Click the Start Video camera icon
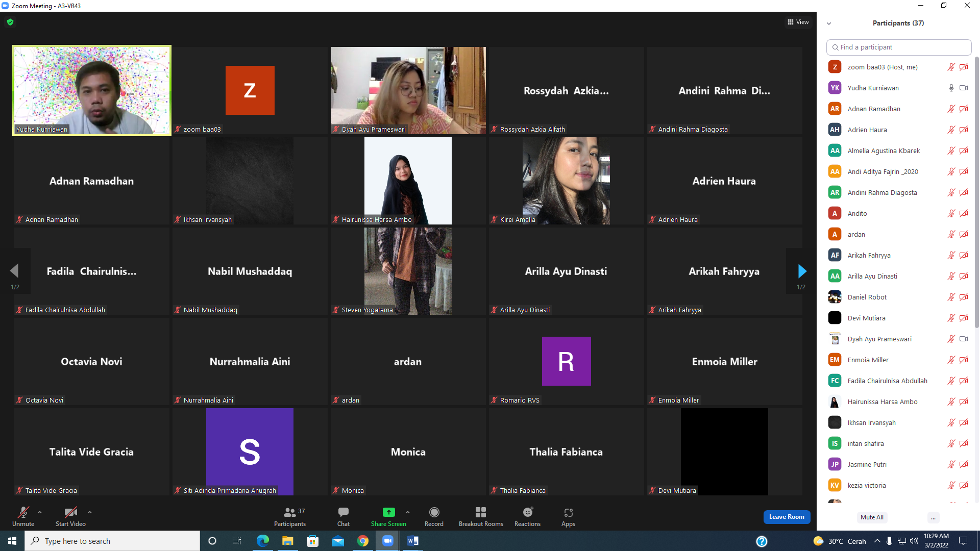The width and height of the screenshot is (980, 551). [x=70, y=512]
